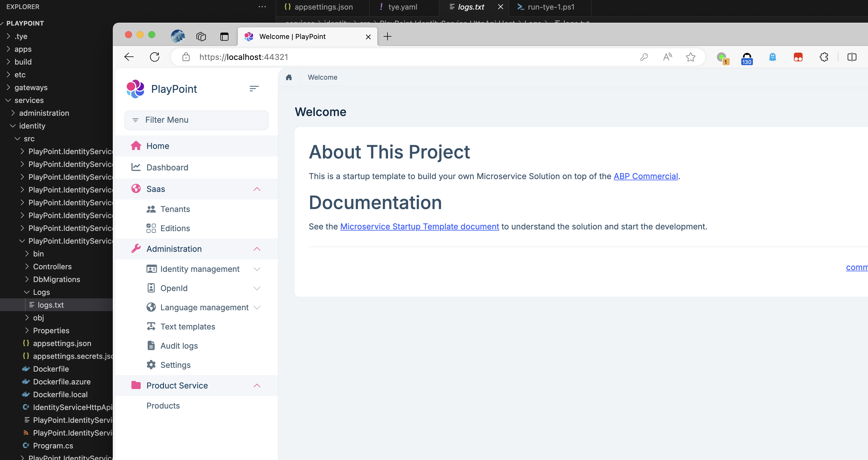Click the Filter Menu search field
The image size is (868, 460).
197,120
